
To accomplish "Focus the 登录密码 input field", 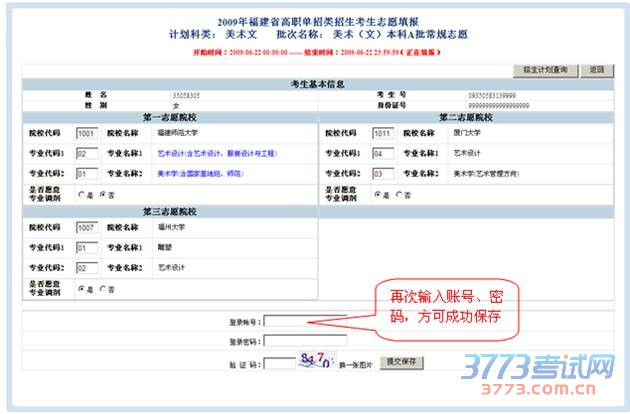I will point(305,341).
